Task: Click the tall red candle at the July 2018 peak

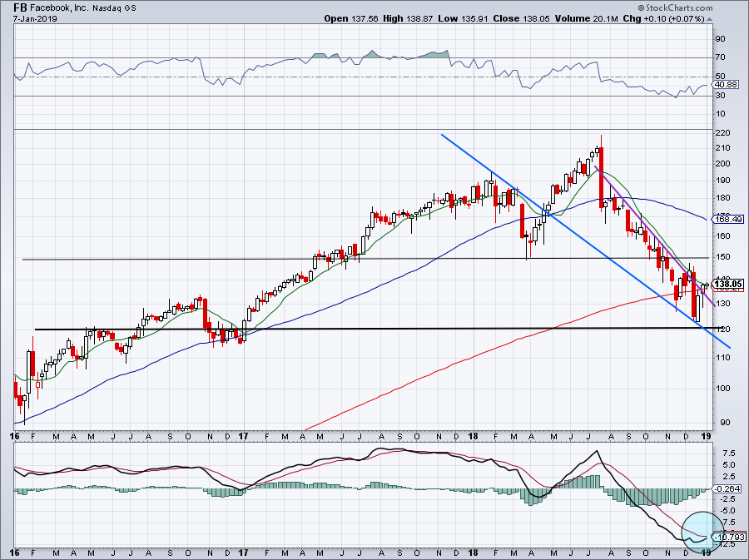Action: 601,177
